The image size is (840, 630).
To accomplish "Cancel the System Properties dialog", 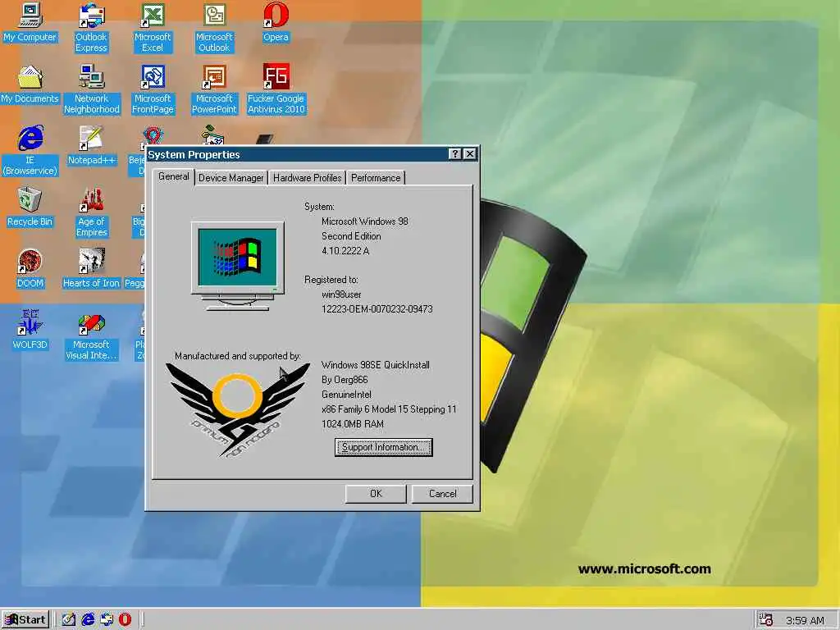I will [442, 494].
